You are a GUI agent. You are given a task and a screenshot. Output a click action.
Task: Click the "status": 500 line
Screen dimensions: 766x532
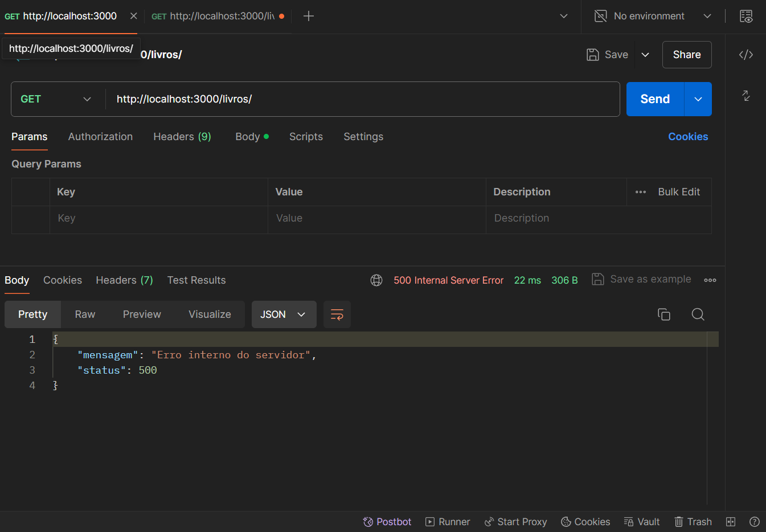pos(117,370)
